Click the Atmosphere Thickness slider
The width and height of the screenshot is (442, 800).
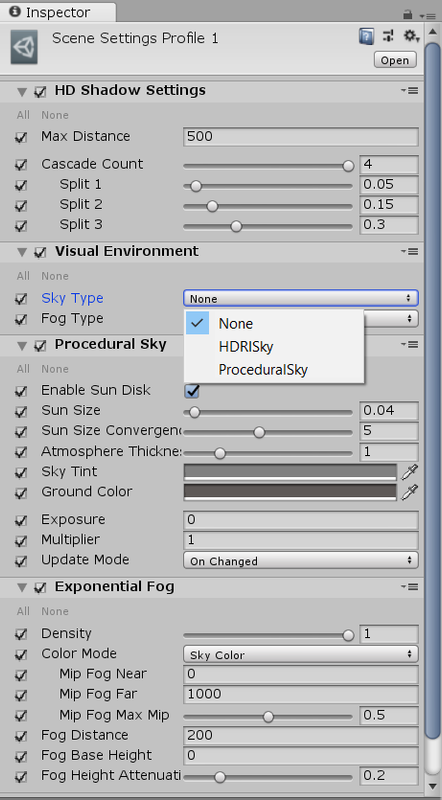tap(268, 453)
